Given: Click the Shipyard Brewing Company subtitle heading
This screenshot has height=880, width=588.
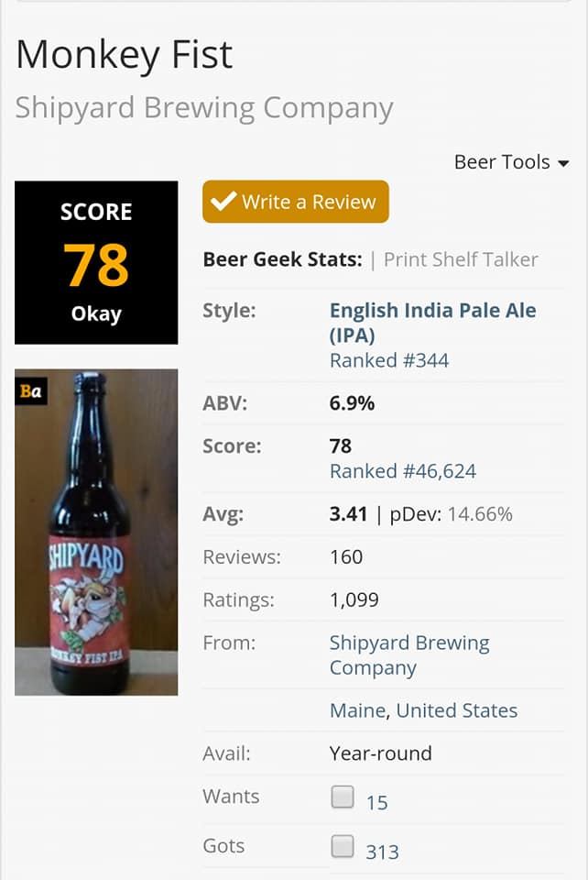Looking at the screenshot, I should coord(204,107).
